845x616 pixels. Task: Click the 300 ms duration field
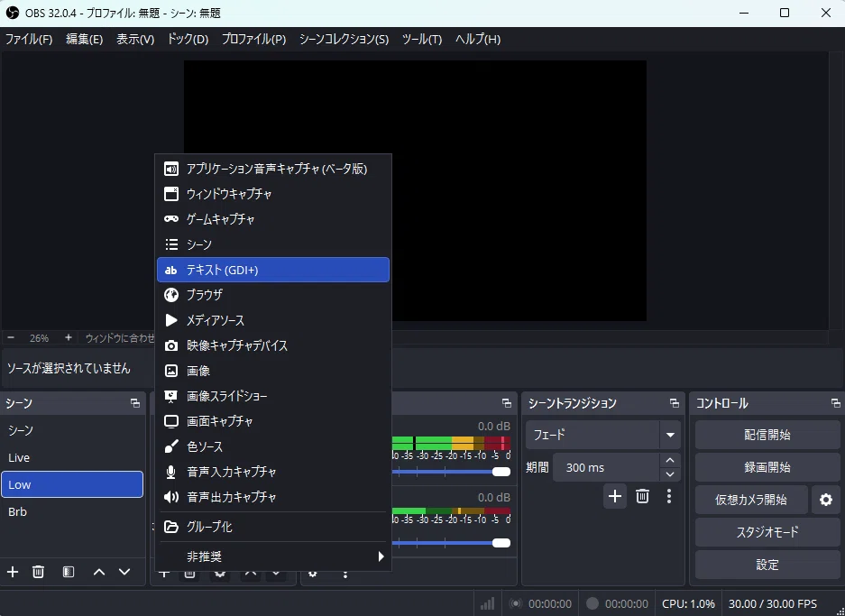click(606, 467)
